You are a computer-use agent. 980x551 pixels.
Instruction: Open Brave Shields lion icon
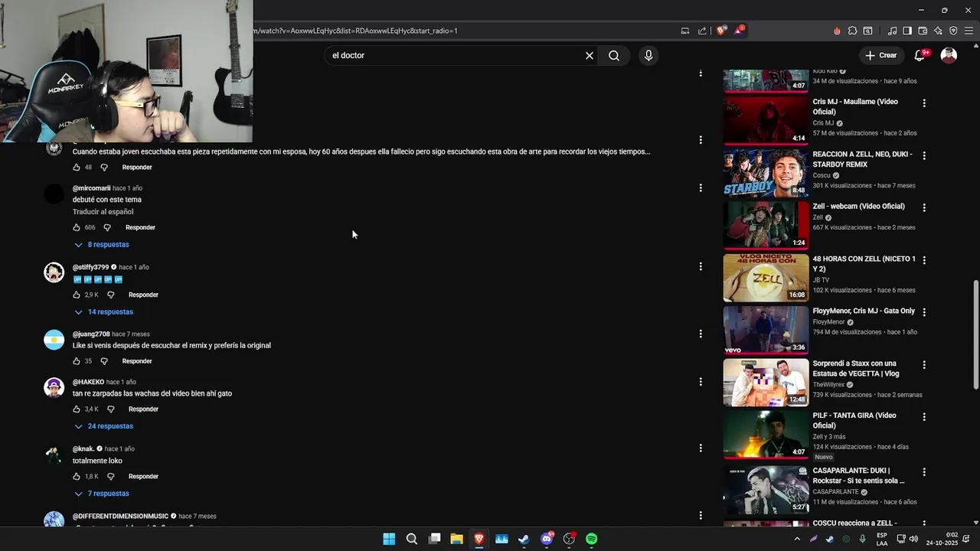[x=721, y=31]
